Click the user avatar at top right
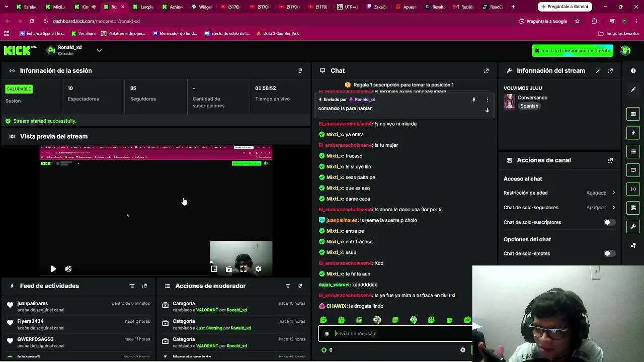Screen dimensions: 644x362 pyautogui.click(x=625, y=50)
